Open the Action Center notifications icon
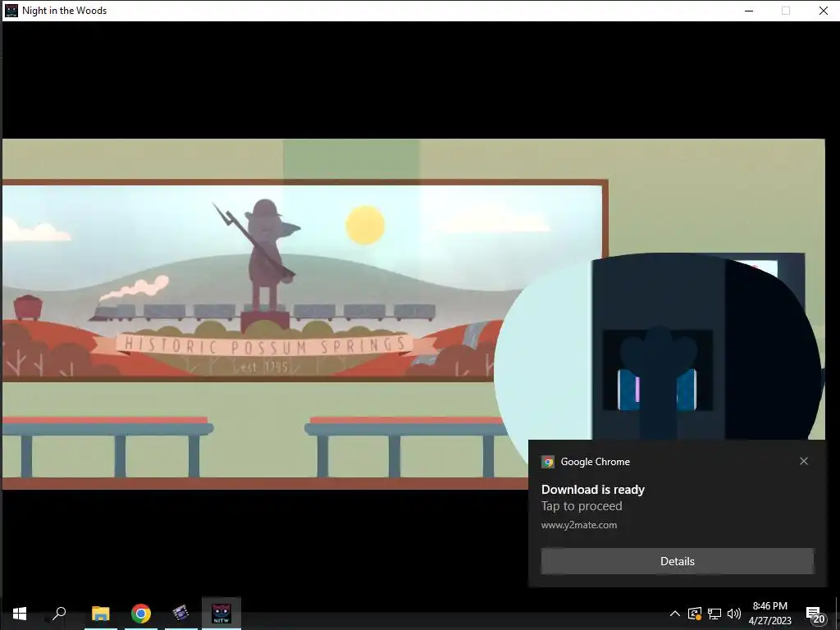Viewport: 840px width, 630px height. [x=815, y=614]
